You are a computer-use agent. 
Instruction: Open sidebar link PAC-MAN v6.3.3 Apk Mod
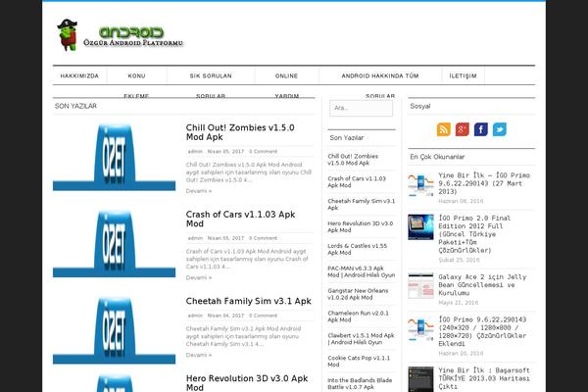[x=361, y=271]
